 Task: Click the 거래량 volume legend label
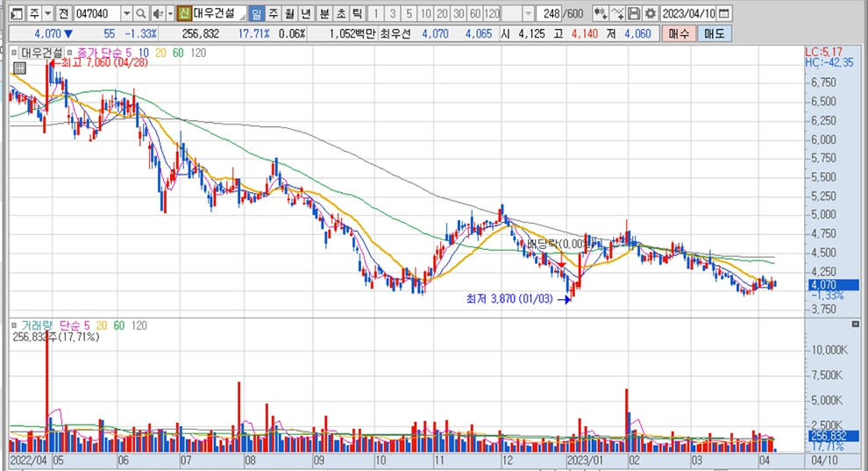(37, 326)
